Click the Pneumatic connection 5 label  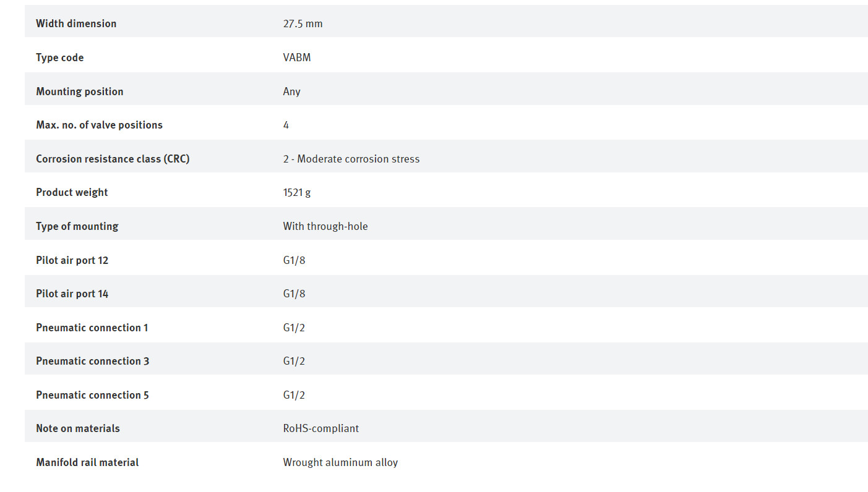click(x=93, y=395)
